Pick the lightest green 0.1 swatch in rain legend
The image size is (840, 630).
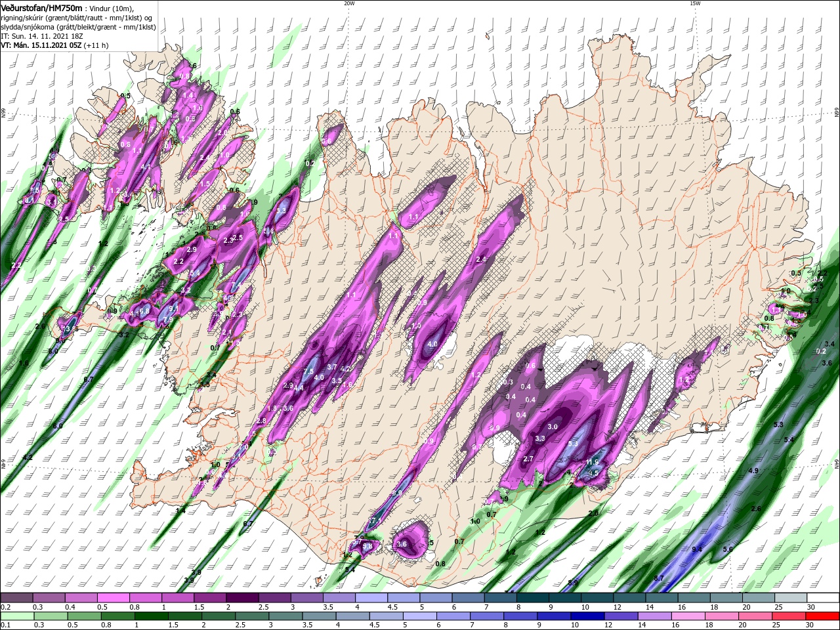pyautogui.click(x=17, y=616)
